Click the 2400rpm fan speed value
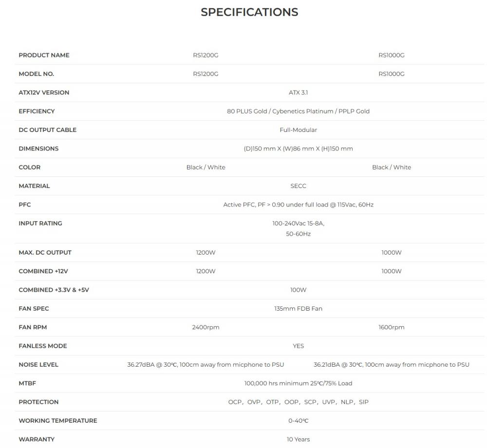 coord(206,327)
